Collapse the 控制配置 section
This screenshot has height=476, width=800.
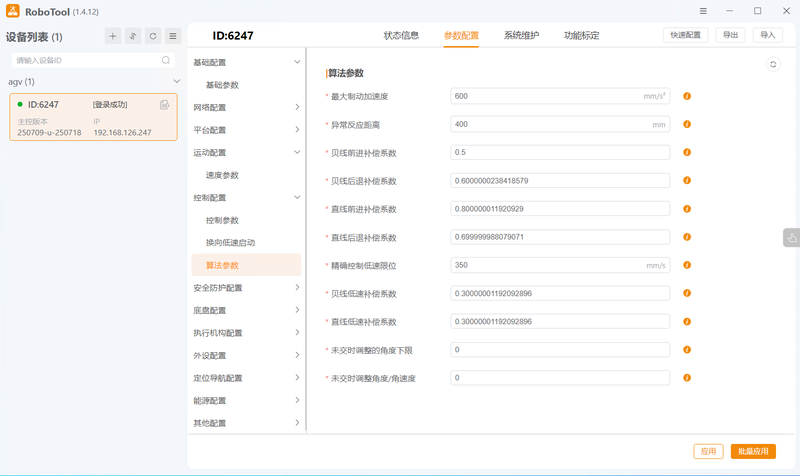pyautogui.click(x=297, y=198)
